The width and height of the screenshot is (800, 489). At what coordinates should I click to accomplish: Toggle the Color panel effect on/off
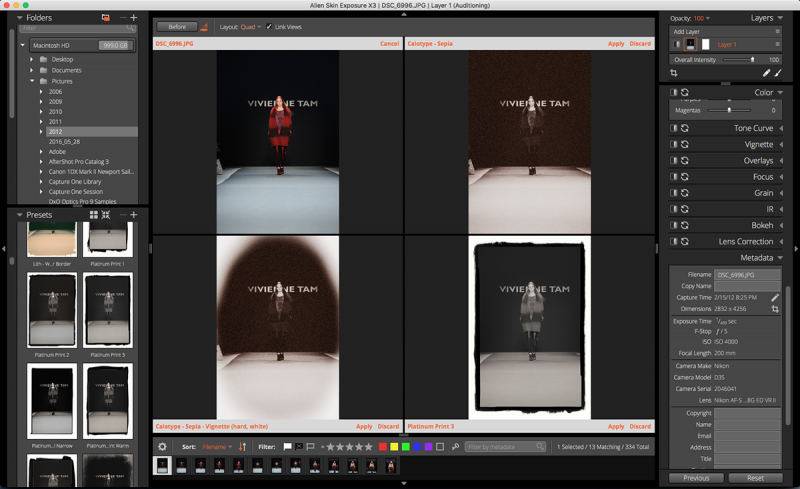[673, 92]
